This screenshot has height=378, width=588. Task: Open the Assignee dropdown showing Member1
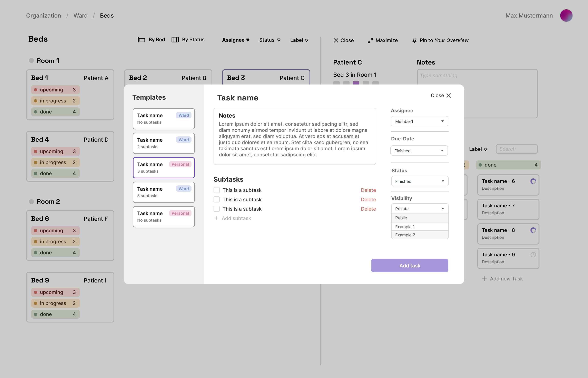click(x=419, y=121)
